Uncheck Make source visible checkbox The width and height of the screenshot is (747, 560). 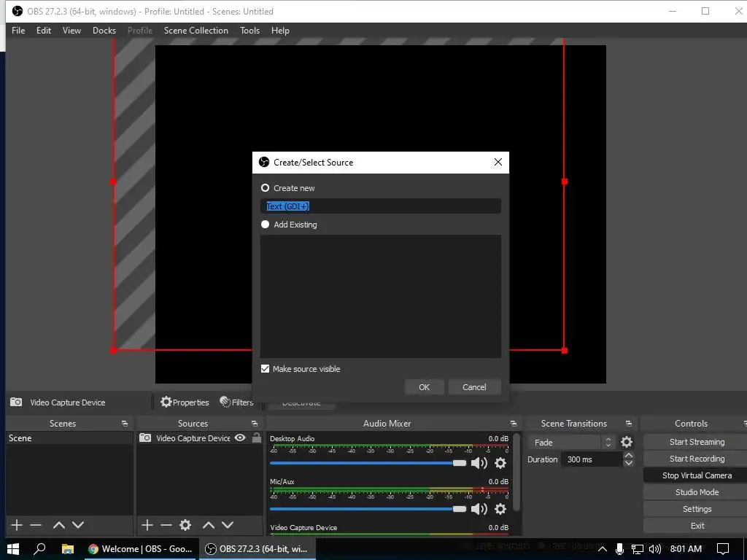(266, 368)
